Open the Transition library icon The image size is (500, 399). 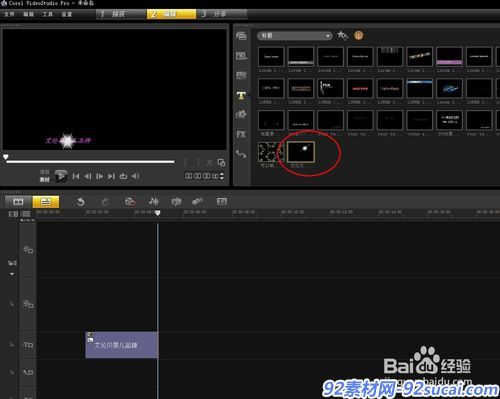click(241, 75)
